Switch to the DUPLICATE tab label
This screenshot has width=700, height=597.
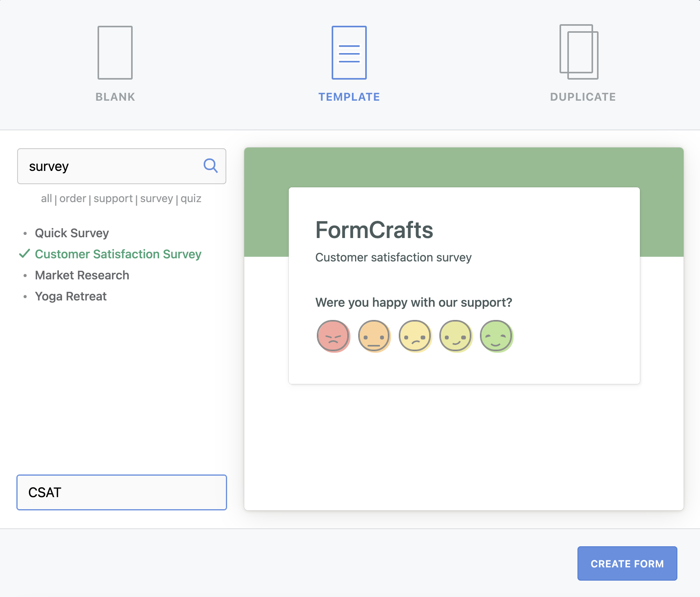pos(583,97)
